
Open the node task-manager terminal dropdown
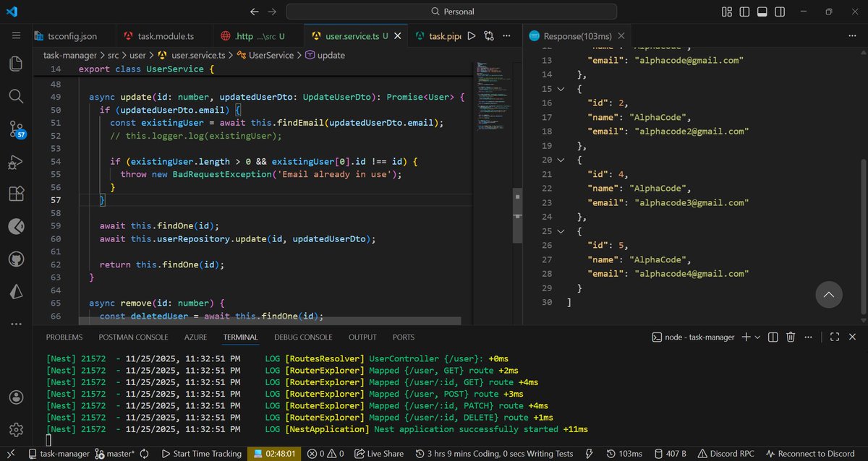[756, 337]
